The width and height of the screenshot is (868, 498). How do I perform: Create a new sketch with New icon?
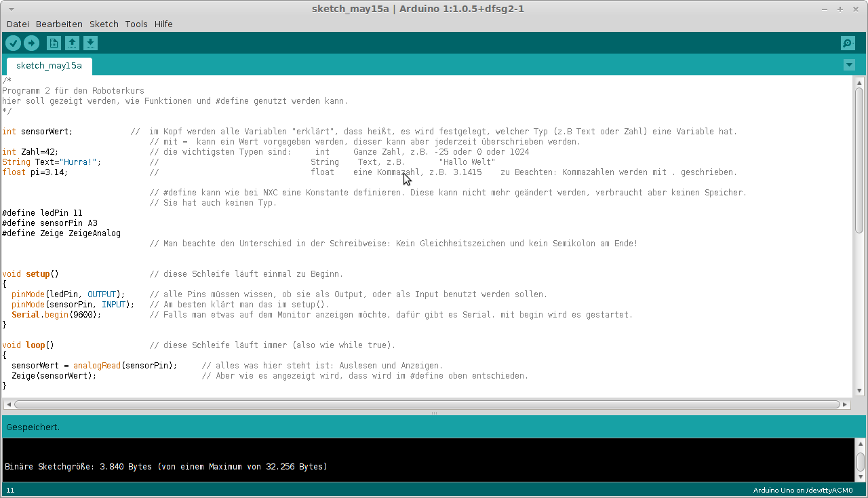tap(54, 43)
